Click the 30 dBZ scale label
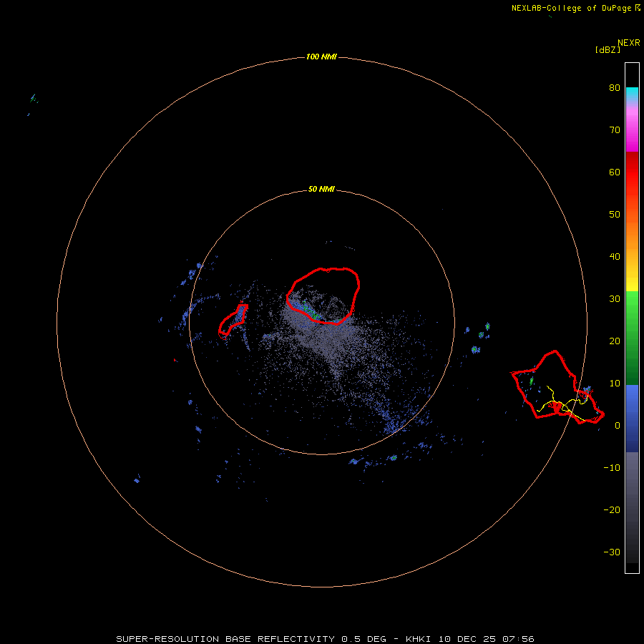 point(615,298)
